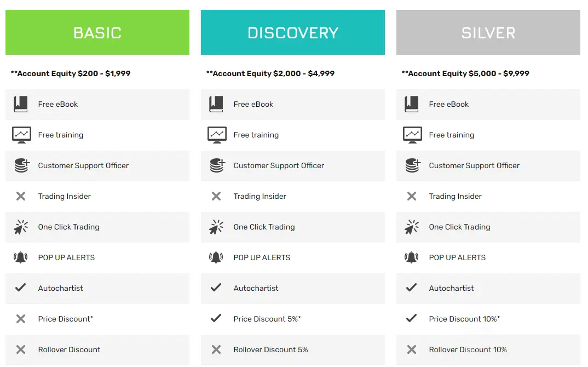Select the green BASIC plan header
The image size is (588, 367).
click(x=97, y=32)
